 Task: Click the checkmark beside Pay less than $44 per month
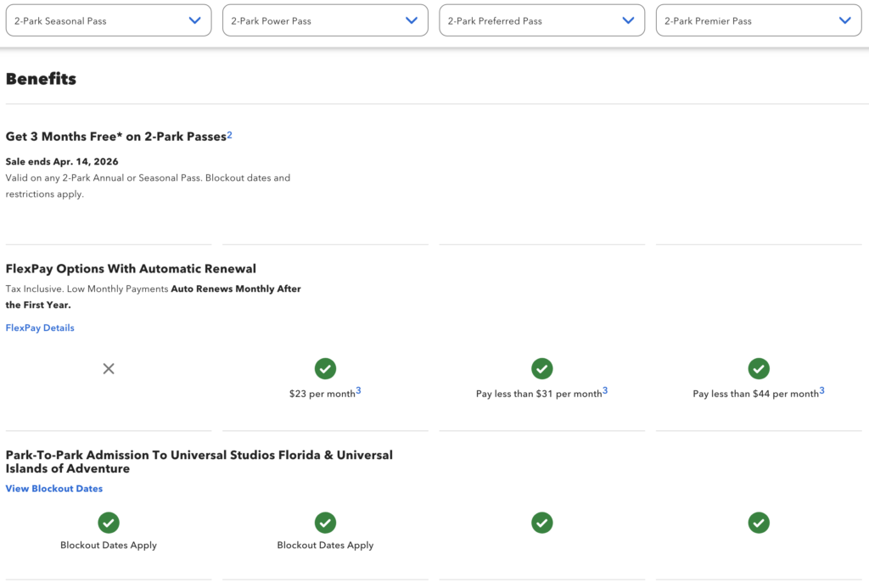point(758,368)
